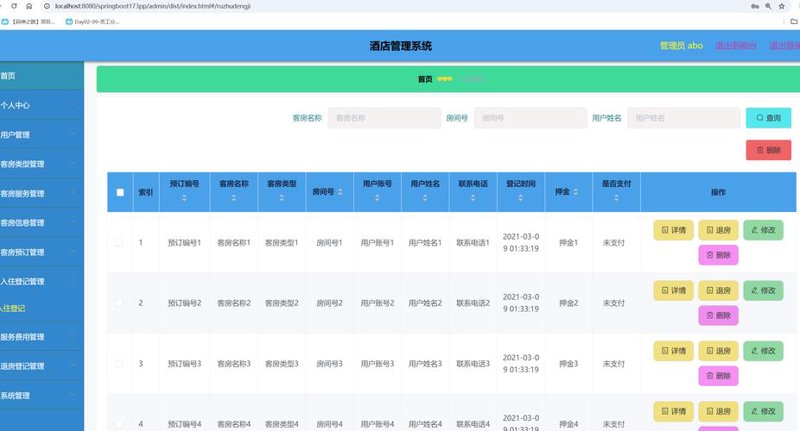Expand the 客房信息管理 sidebar chevron
This screenshot has height=431, width=800.
pos(73,222)
